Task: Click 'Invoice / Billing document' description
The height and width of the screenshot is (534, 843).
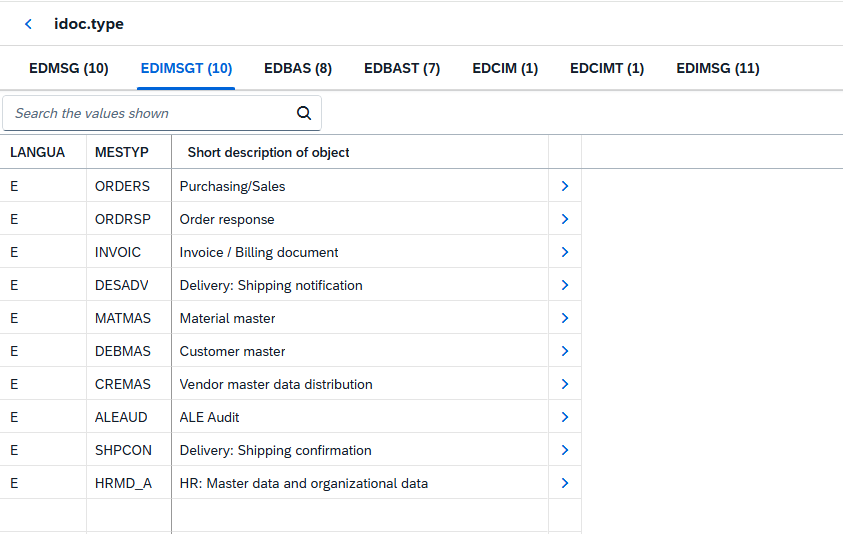Action: point(259,252)
